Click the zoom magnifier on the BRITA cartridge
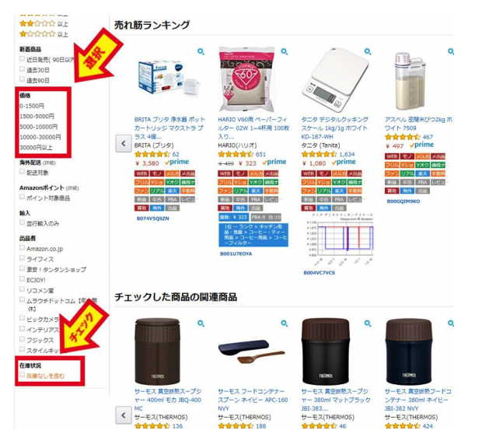The width and height of the screenshot is (489, 448). click(x=201, y=52)
